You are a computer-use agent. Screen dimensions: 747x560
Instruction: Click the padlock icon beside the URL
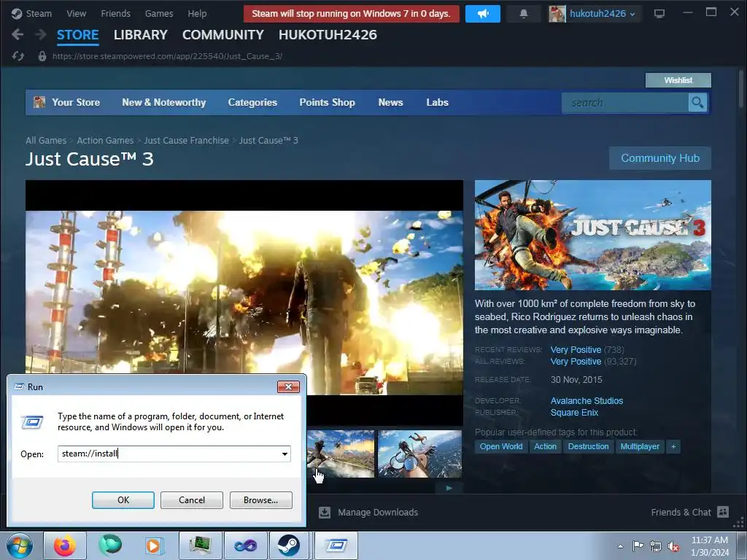[x=42, y=56]
